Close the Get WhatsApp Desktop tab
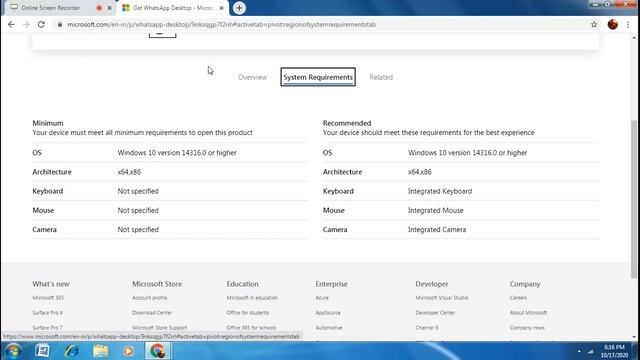The image size is (640, 360). coord(222,8)
